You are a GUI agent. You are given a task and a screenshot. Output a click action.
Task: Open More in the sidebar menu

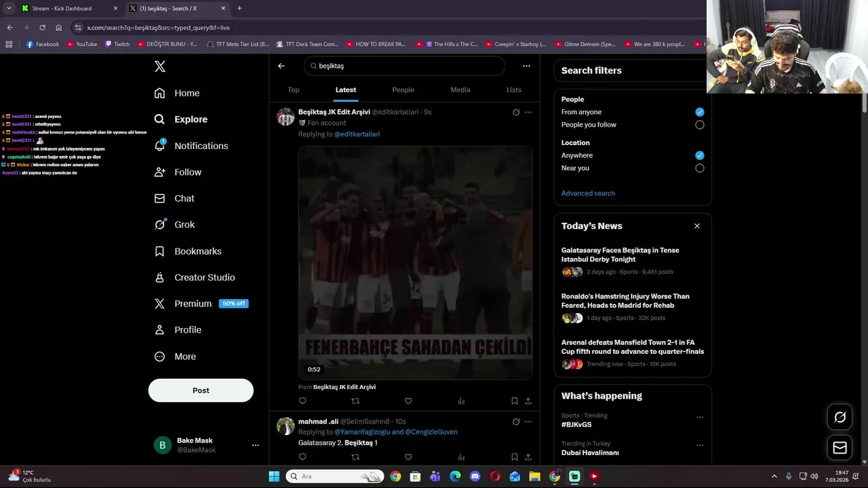click(x=175, y=357)
